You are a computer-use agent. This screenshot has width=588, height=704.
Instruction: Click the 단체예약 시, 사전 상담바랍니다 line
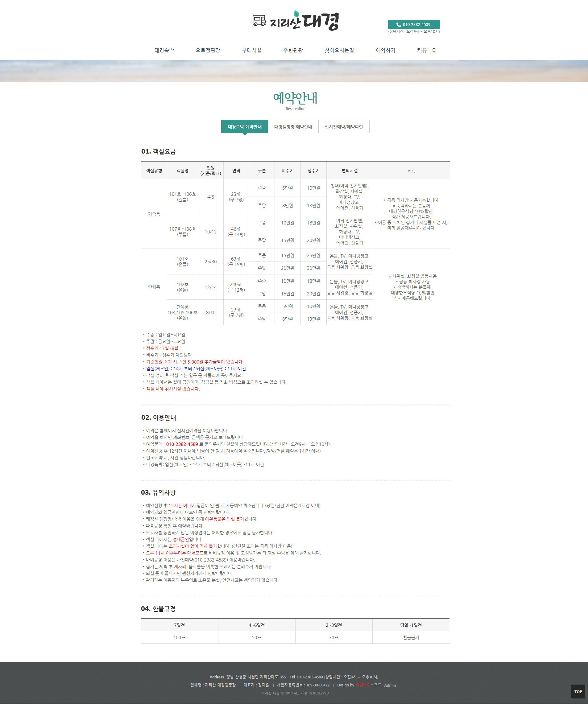coord(176,458)
